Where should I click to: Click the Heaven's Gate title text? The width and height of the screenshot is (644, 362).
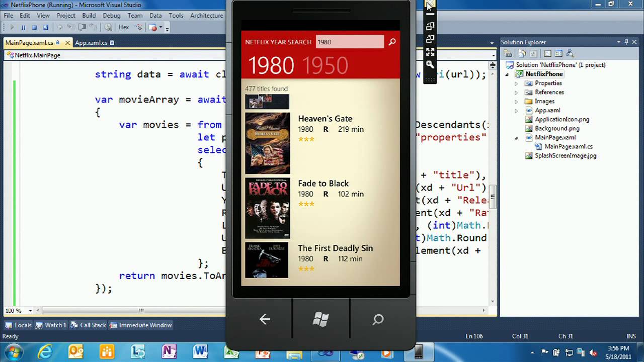tap(325, 119)
